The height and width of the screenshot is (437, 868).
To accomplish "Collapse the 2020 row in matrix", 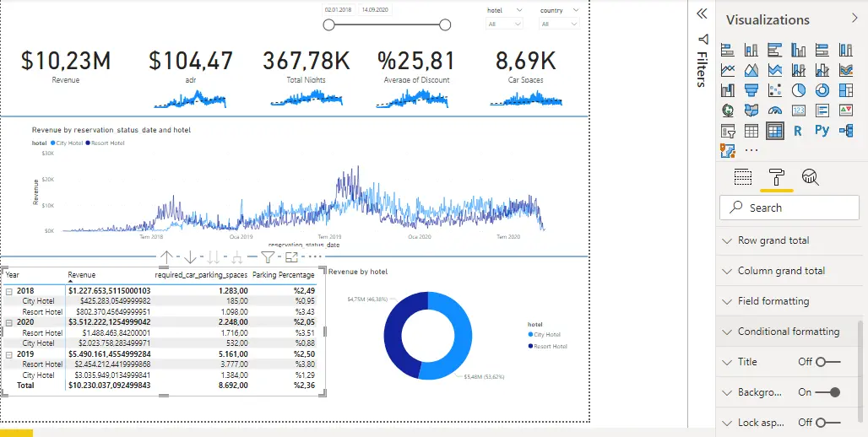I will 8,322.
